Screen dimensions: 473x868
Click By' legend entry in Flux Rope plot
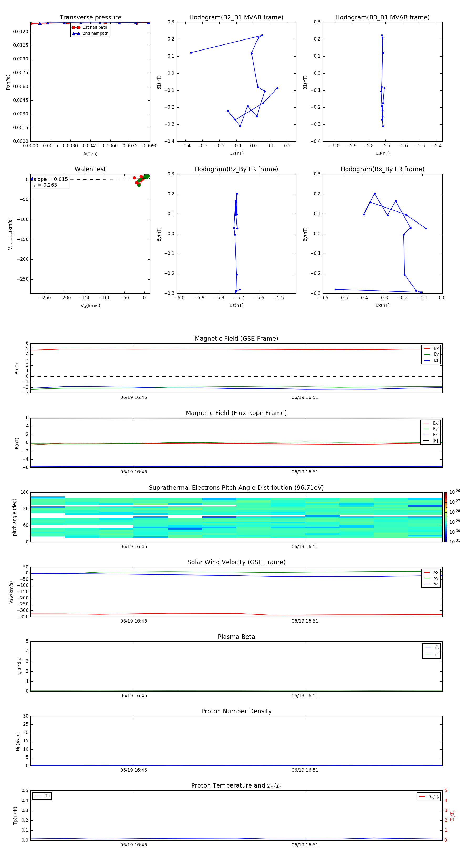click(431, 429)
